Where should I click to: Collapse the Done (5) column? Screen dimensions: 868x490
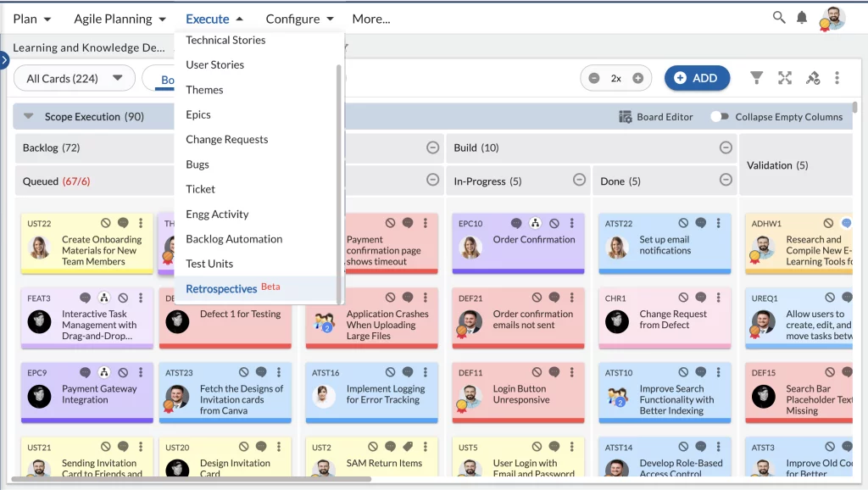click(726, 180)
